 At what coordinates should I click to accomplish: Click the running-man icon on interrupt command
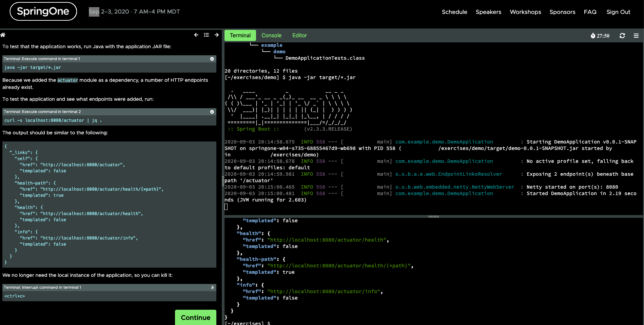coord(212,287)
